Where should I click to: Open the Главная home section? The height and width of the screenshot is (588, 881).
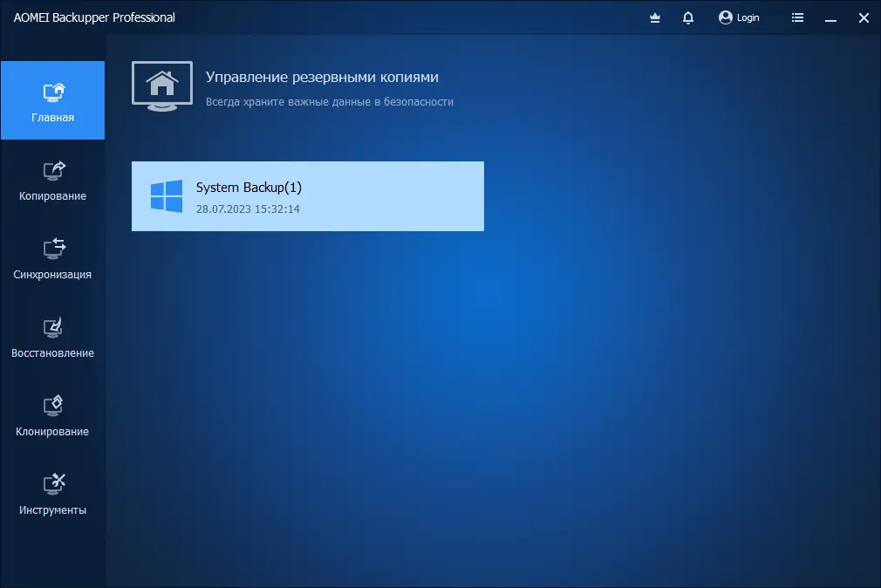53,100
